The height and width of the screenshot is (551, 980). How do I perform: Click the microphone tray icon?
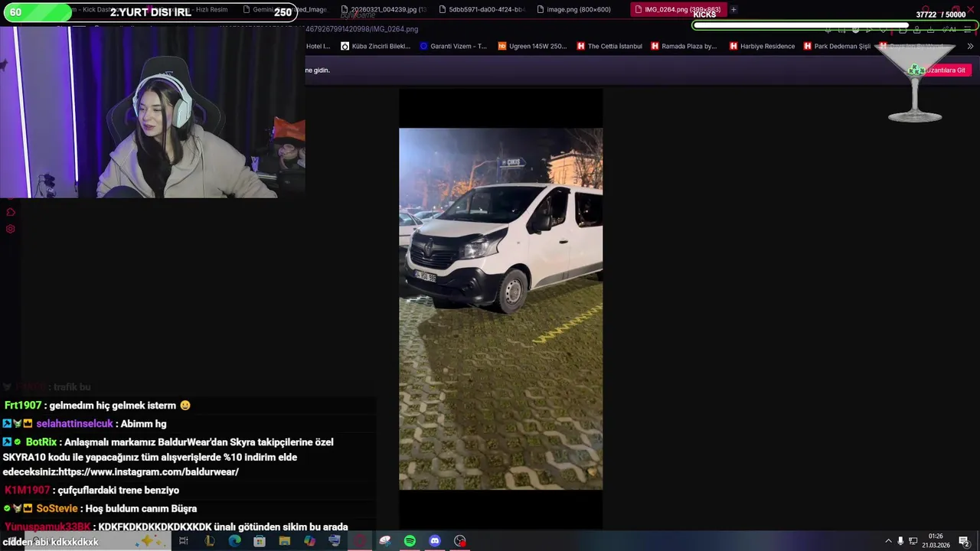(x=900, y=541)
